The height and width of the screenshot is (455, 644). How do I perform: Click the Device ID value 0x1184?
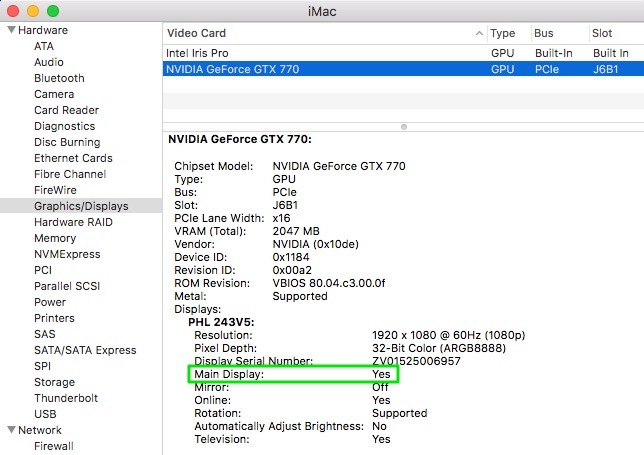coord(291,257)
